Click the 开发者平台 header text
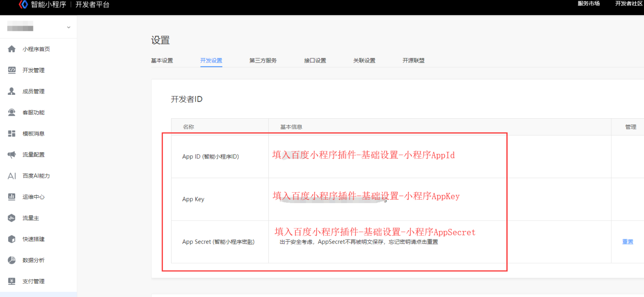Screen dimensions: 644x297 92,5
